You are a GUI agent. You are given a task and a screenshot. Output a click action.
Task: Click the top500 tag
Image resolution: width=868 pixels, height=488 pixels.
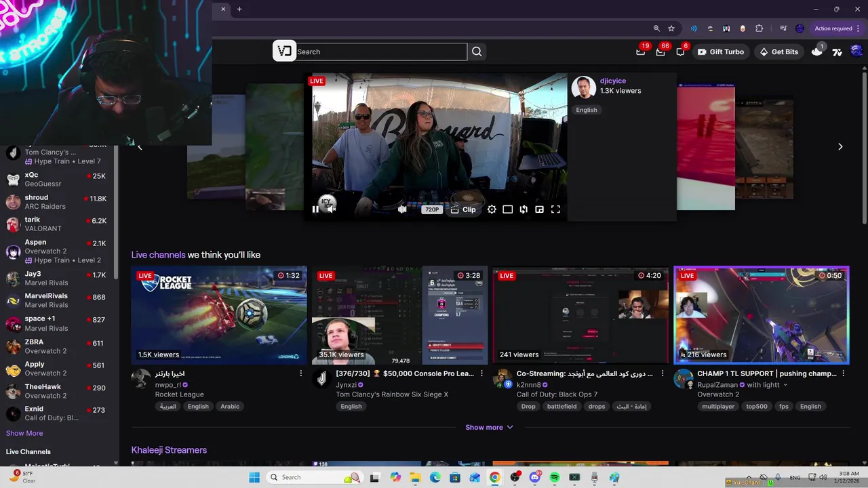click(757, 407)
